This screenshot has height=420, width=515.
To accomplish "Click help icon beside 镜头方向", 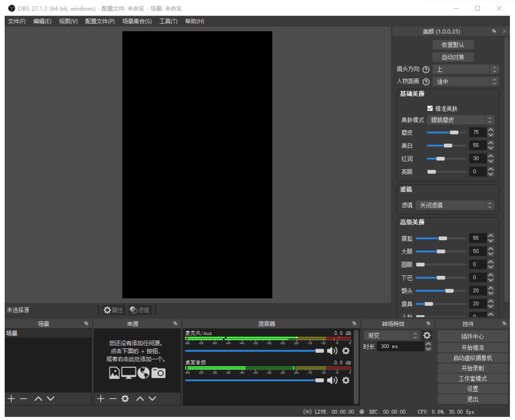I will click(426, 70).
